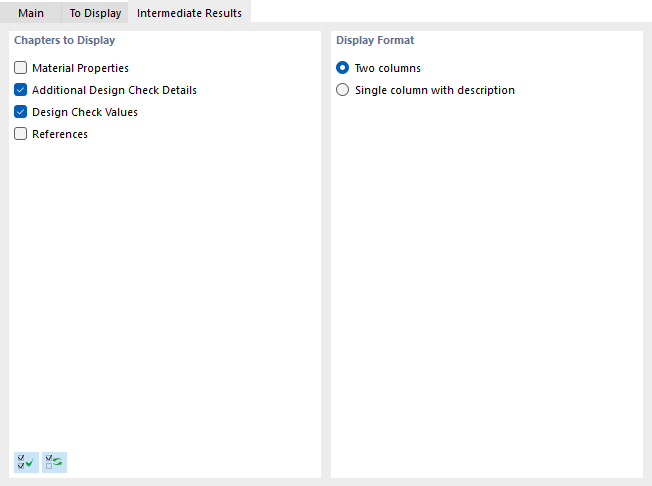Uncheck the Additional Design Check Details box
Image resolution: width=652 pixels, height=486 pixels.
pos(21,90)
